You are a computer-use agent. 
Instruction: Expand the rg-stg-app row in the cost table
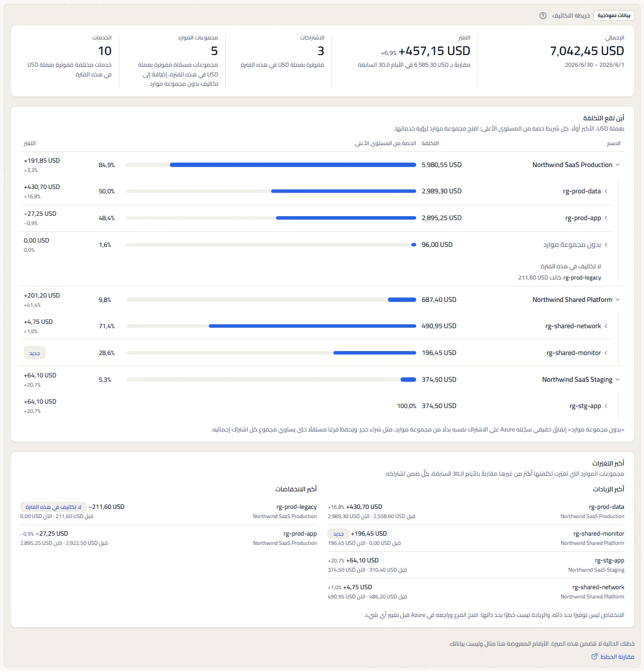[606, 406]
